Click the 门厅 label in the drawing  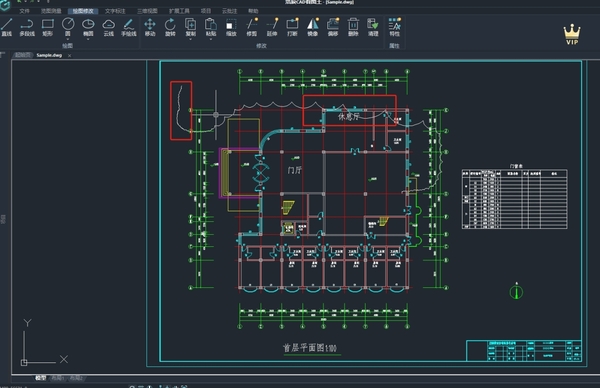click(x=295, y=170)
